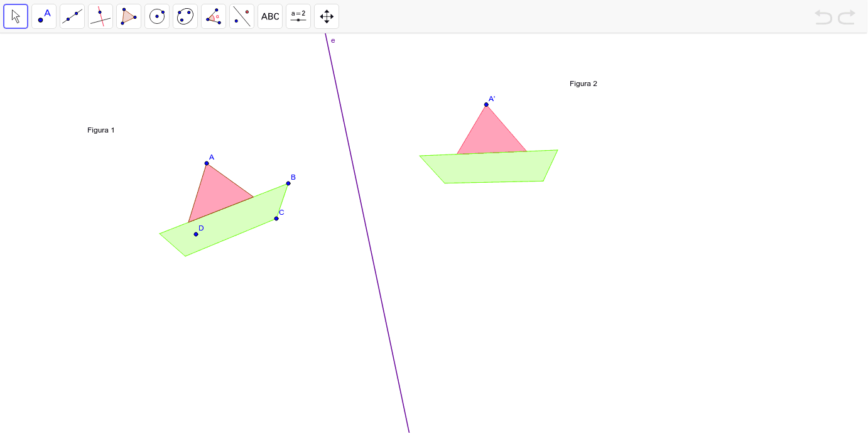Select the Ellipse conic tool

pyautogui.click(x=185, y=16)
